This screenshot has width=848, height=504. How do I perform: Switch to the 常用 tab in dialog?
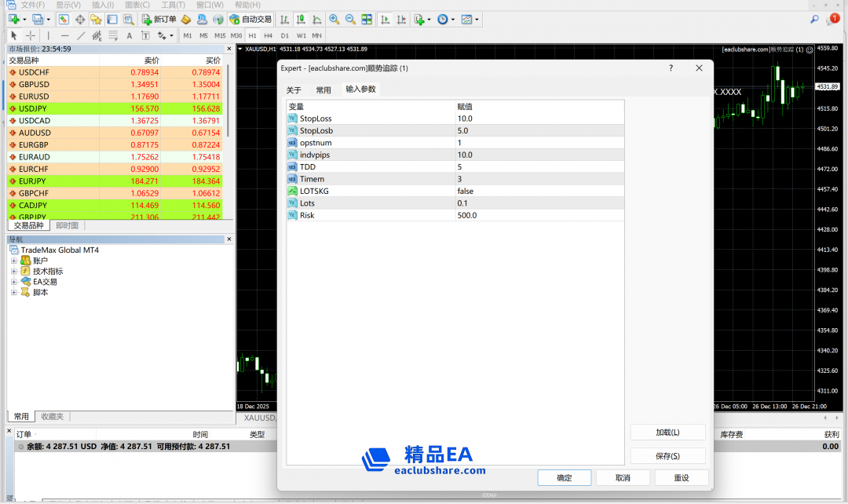click(323, 90)
